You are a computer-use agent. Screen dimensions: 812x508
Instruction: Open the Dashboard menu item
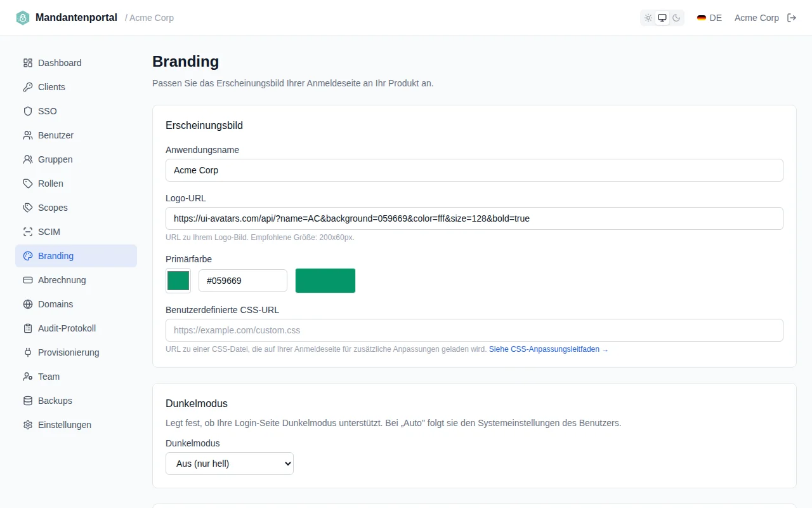(x=76, y=63)
